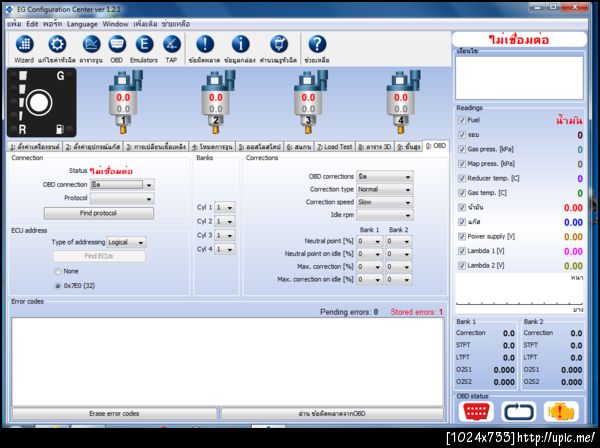Open Neutral point [%] Bank 1 dropdown
Image resolution: width=600 pixels, height=448 pixels.
click(369, 241)
